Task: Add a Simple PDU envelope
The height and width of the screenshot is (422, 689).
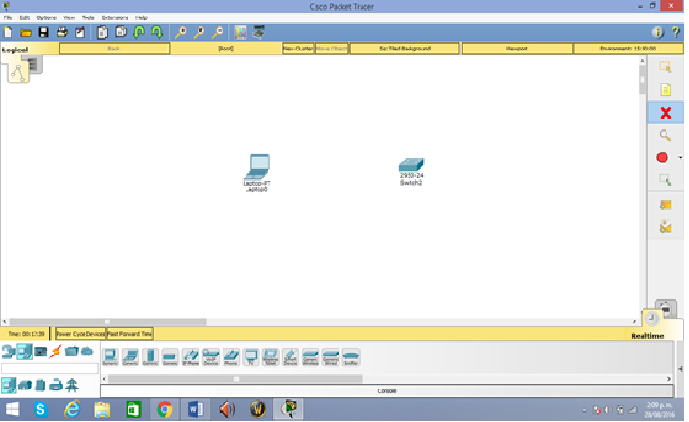Action: point(665,204)
